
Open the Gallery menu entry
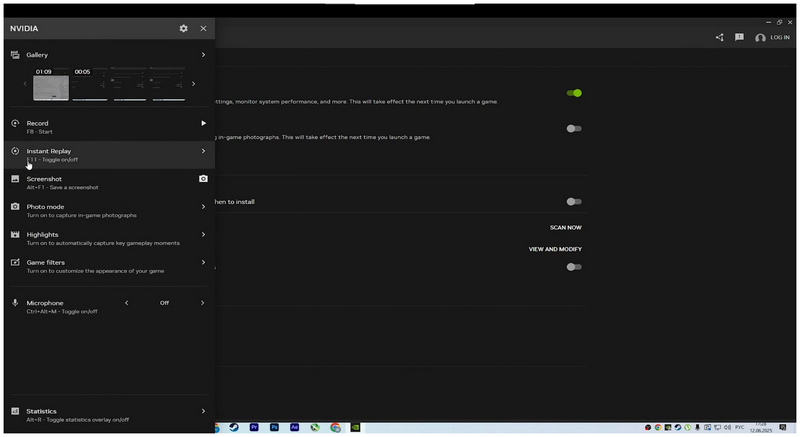(x=109, y=55)
